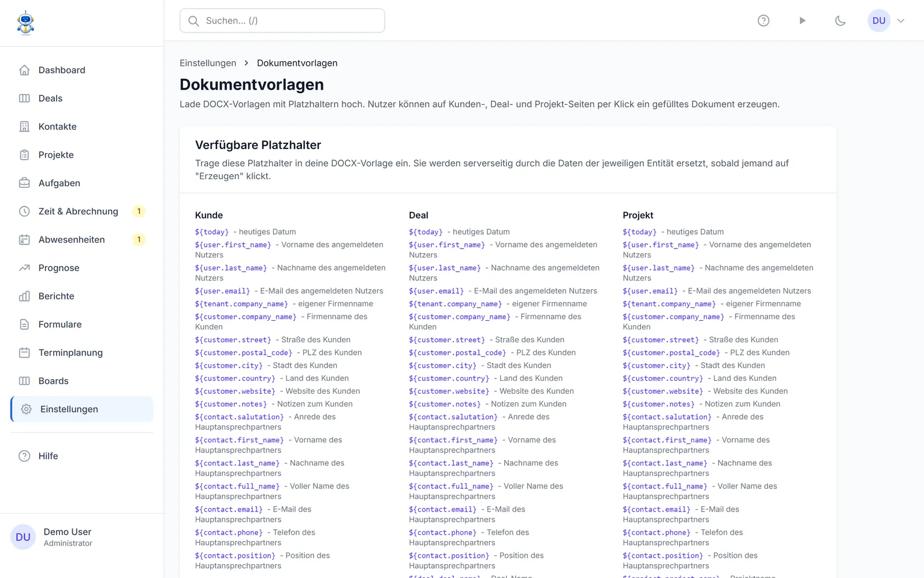This screenshot has width=924, height=578.
Task: Click the Deals sidebar icon
Action: tap(24, 98)
